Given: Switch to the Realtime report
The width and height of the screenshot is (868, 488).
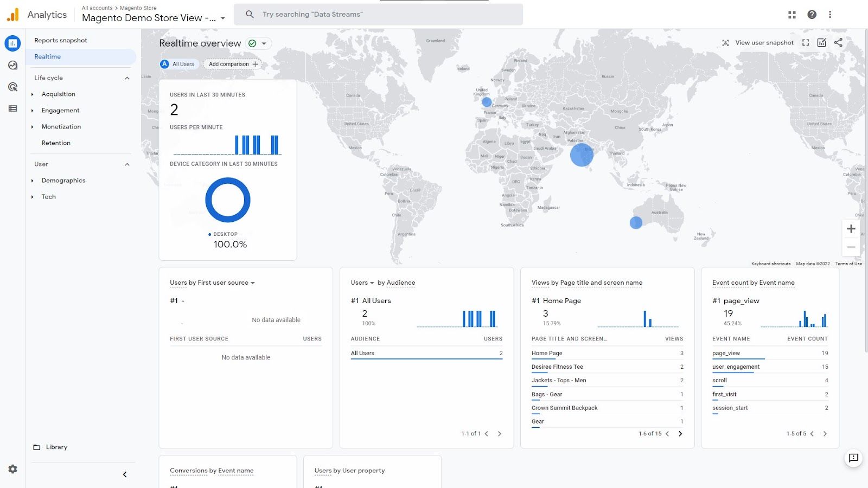Looking at the screenshot, I should 47,56.
